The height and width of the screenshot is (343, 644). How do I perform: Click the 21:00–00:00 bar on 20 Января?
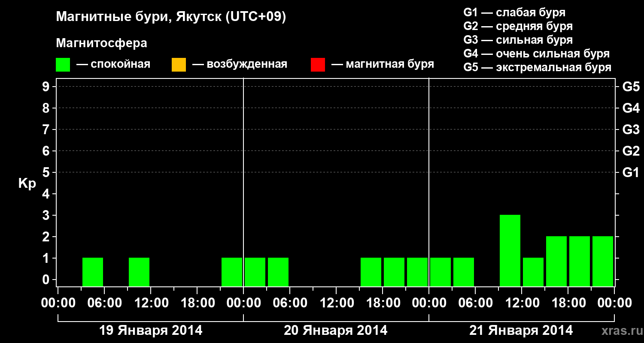tap(417, 272)
